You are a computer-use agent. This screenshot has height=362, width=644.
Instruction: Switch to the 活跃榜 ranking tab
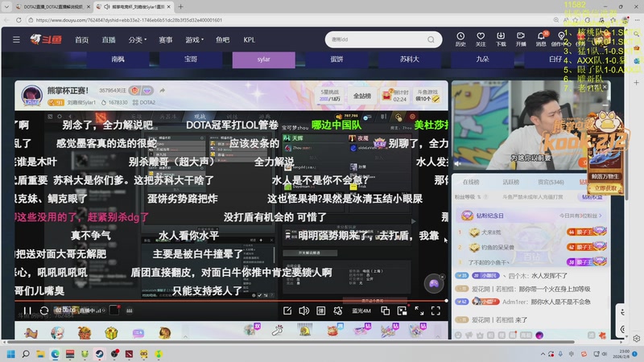(511, 182)
